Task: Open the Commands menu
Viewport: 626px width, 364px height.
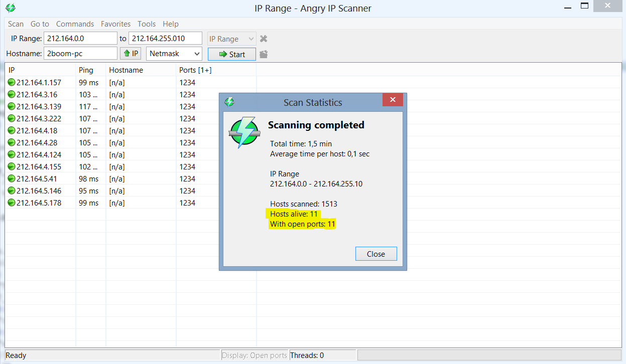Action: coord(75,24)
